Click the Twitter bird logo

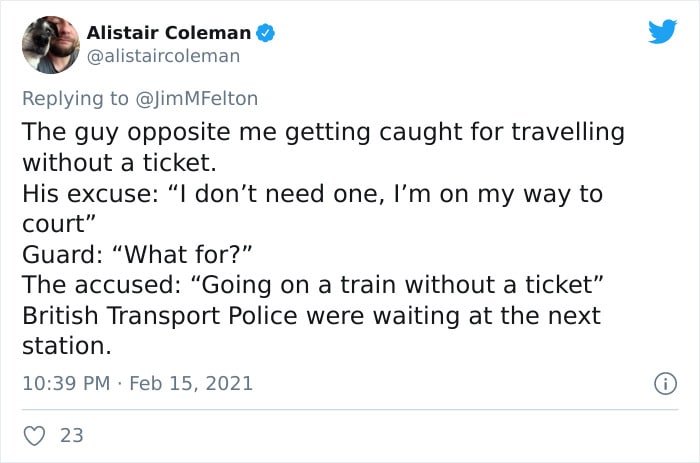662,31
